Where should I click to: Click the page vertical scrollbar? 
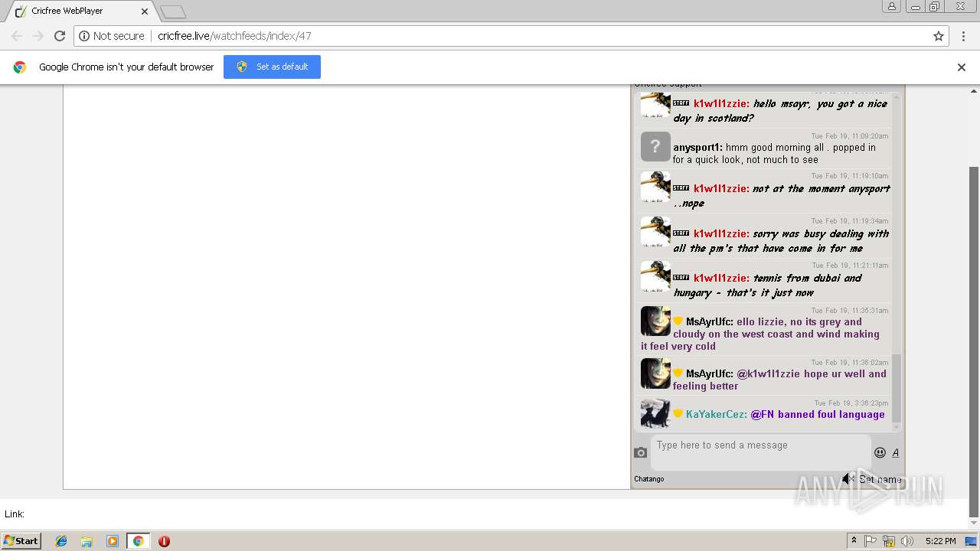[x=974, y=341]
